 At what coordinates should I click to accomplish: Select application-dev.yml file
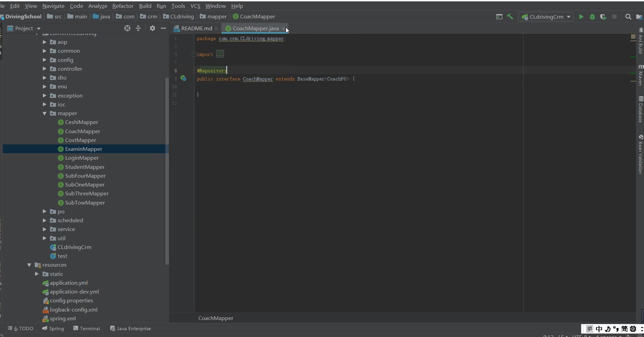coord(74,291)
